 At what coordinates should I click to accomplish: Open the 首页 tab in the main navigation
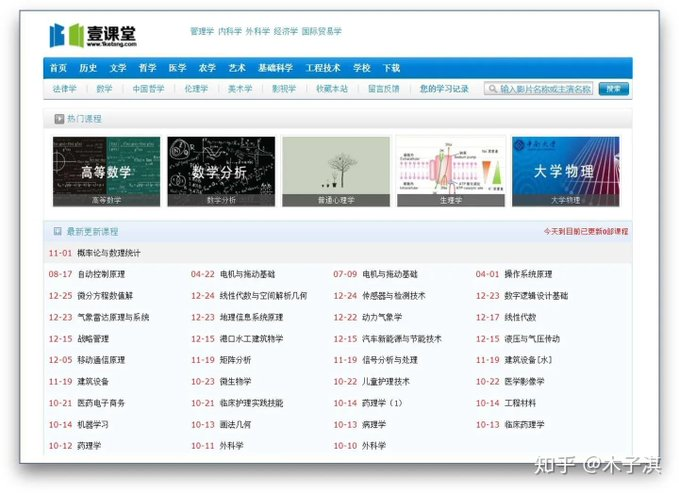coord(58,68)
